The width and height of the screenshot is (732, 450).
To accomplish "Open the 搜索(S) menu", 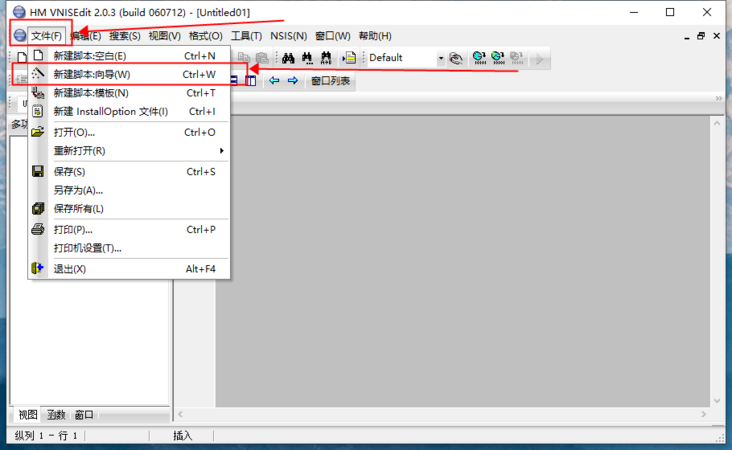I will point(125,36).
